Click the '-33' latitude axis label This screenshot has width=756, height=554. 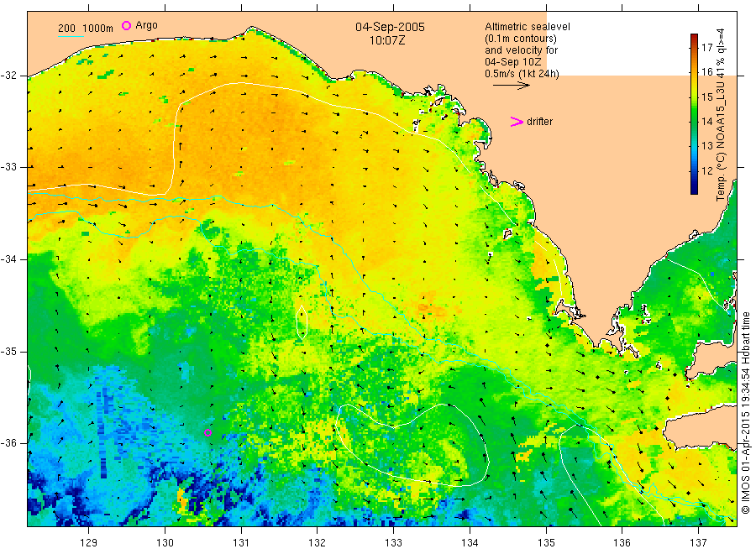(8, 167)
